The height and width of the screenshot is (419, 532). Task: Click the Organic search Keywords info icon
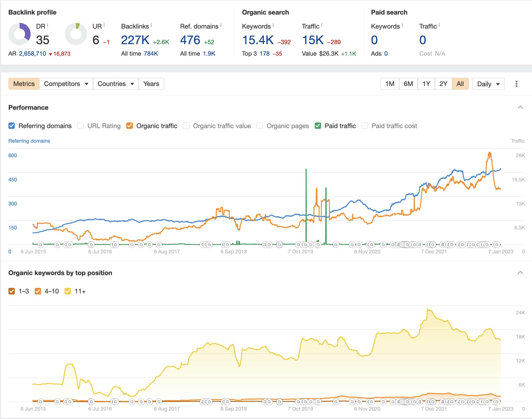(273, 25)
